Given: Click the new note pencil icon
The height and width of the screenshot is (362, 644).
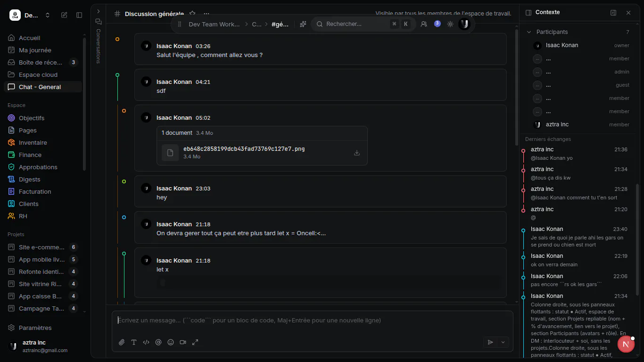Looking at the screenshot, I should pos(64,15).
